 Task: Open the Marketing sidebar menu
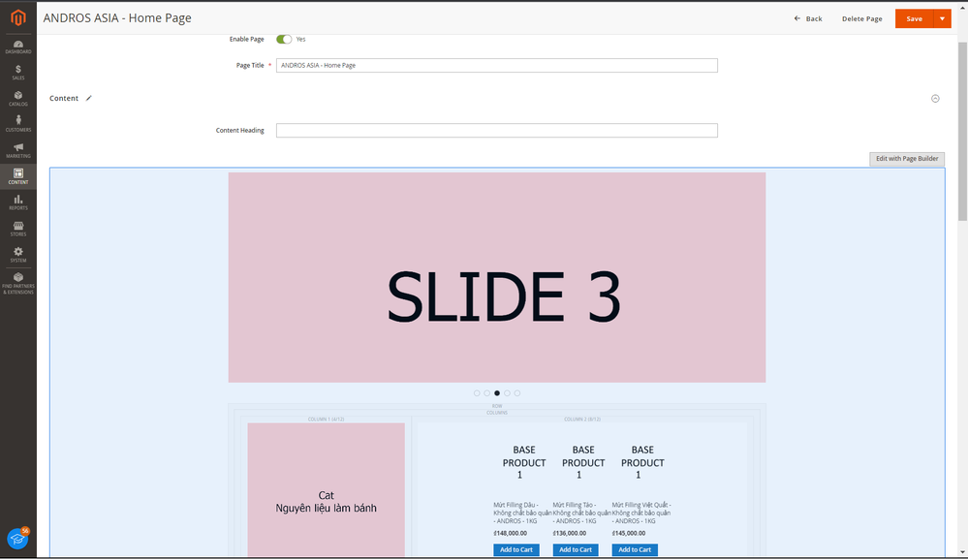click(x=18, y=150)
